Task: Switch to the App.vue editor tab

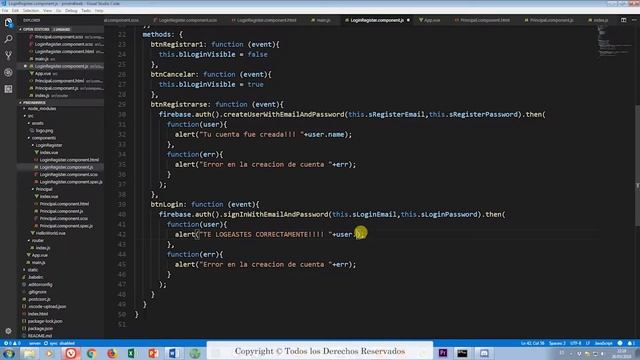Action: (429, 20)
